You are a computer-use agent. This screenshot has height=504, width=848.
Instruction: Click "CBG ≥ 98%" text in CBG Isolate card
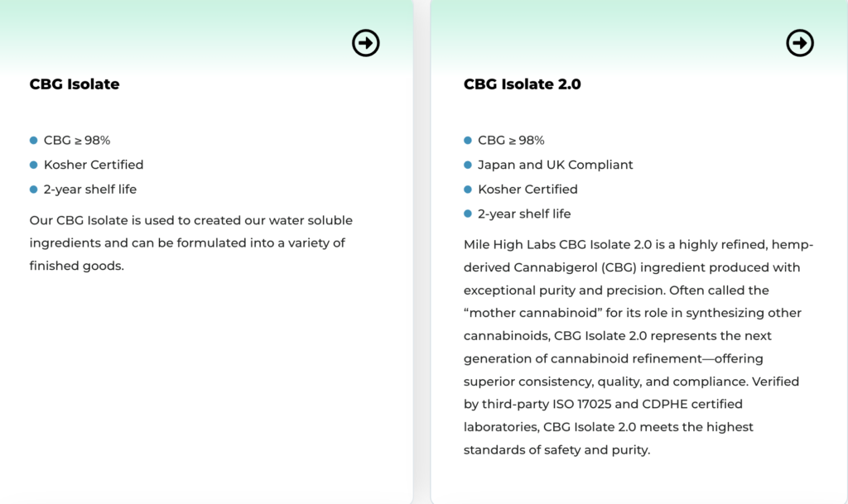[x=77, y=141]
